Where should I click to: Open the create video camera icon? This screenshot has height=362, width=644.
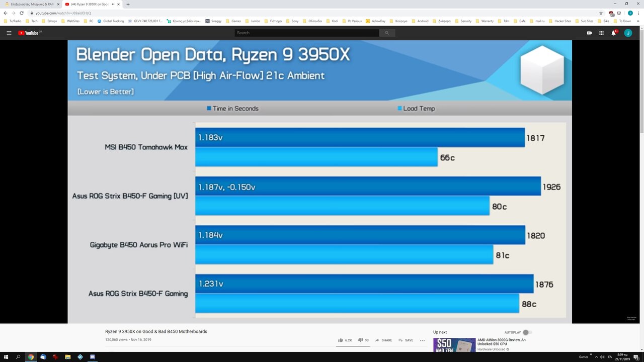click(589, 33)
